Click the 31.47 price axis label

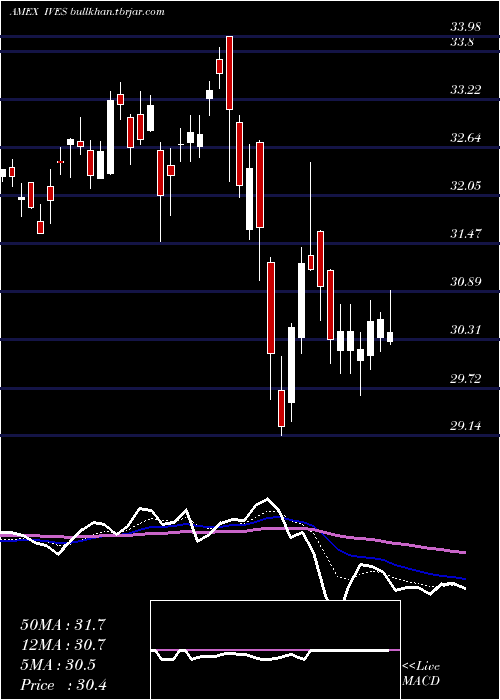point(466,234)
